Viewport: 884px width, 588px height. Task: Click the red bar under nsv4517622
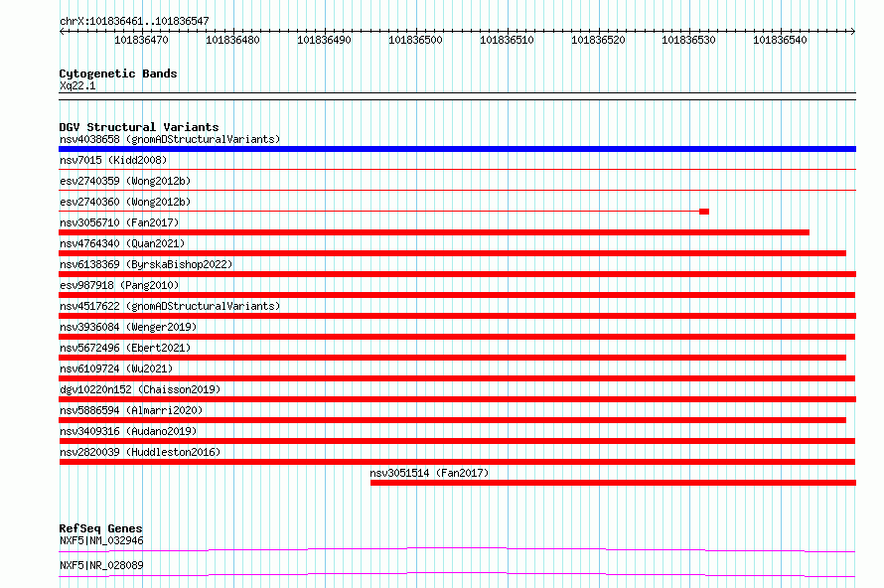coord(457,316)
